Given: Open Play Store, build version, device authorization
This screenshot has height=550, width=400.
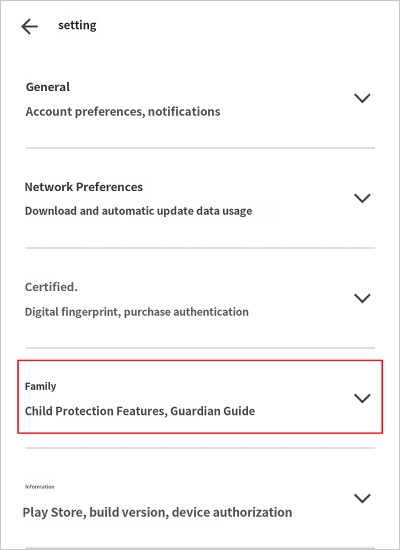Looking at the screenshot, I should click(157, 512).
